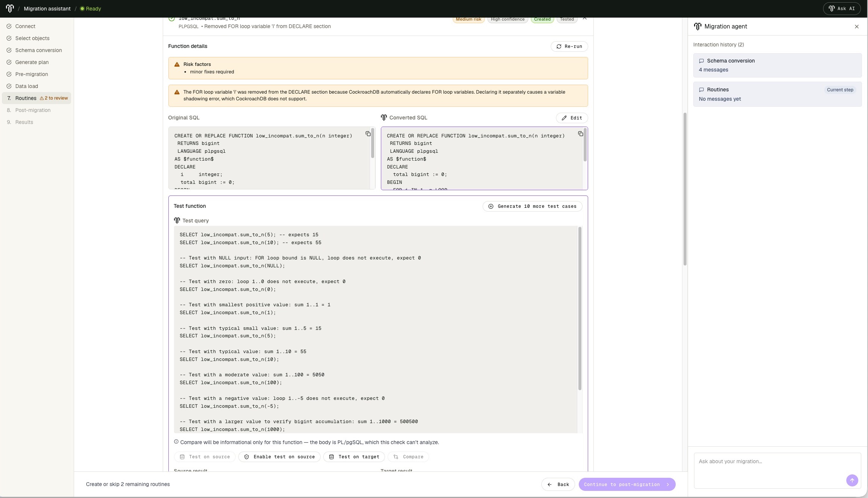The width and height of the screenshot is (868, 498).
Task: Click 'Create or skip 2 remaining routines' text
Action: [x=128, y=485]
